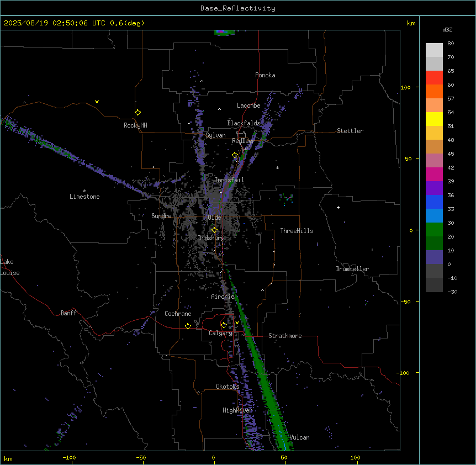Select the HighRiver label
The width and height of the screenshot is (476, 465).
[237, 410]
